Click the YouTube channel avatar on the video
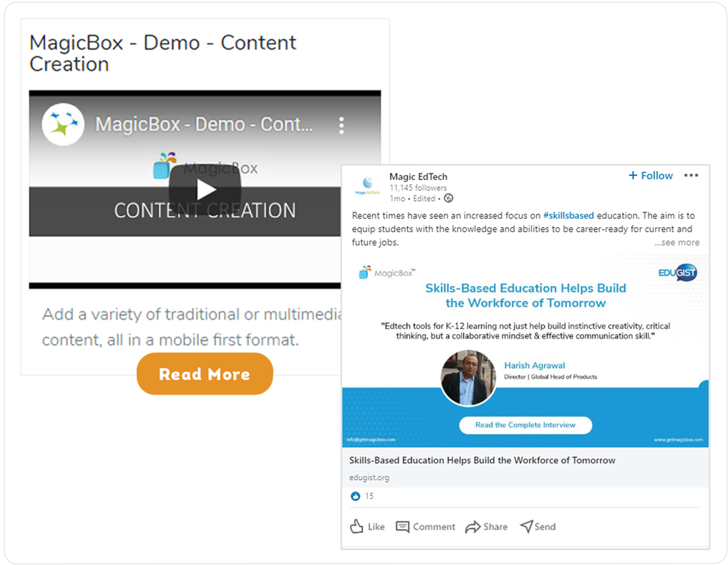This screenshot has height=565, width=728. (x=63, y=125)
